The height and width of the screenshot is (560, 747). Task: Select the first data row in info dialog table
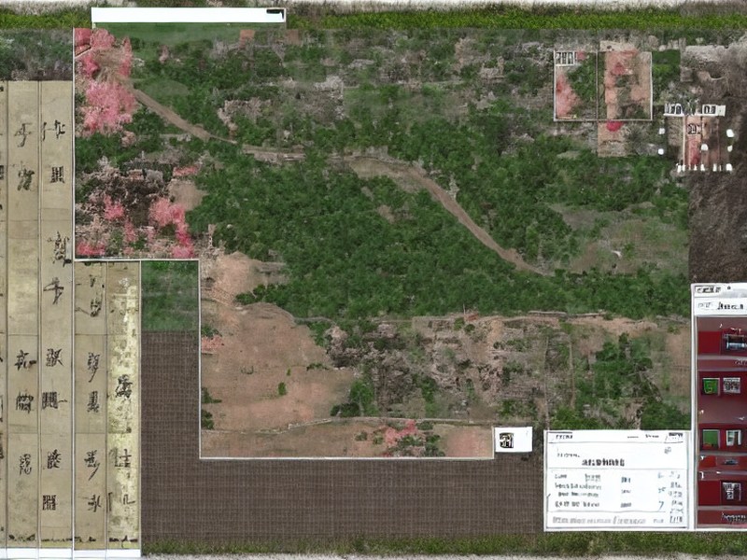pyautogui.click(x=618, y=477)
